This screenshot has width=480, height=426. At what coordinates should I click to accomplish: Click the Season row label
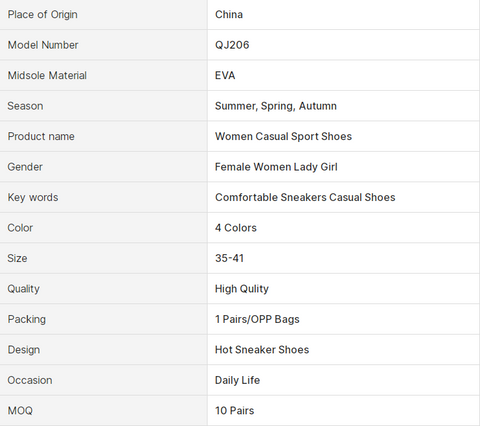[25, 106]
